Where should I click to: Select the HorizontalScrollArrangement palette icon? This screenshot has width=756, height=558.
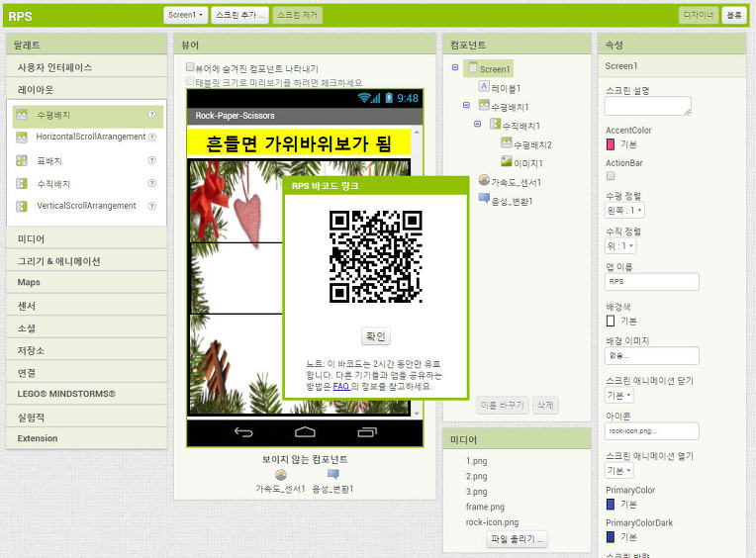coord(22,138)
